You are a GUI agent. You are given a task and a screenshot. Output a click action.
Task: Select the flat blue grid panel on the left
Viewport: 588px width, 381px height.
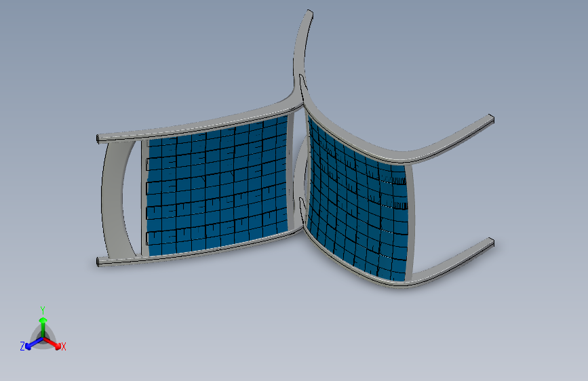[217, 186]
